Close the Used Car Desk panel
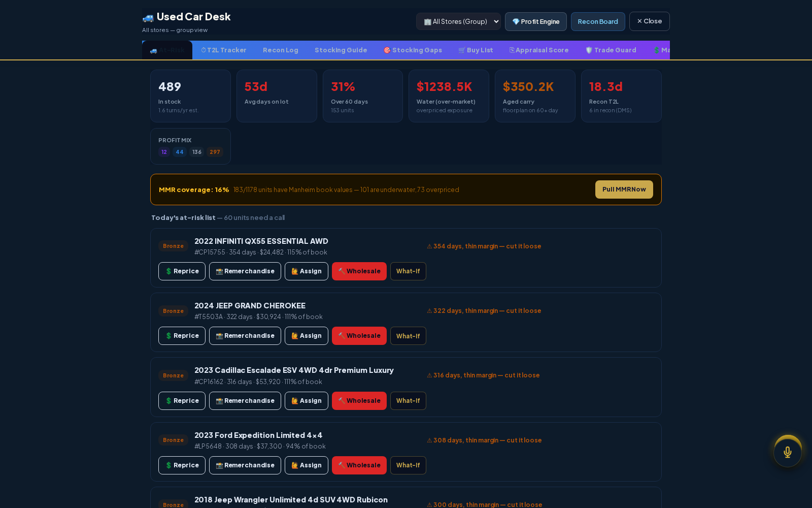This screenshot has width=812, height=508. click(x=649, y=21)
